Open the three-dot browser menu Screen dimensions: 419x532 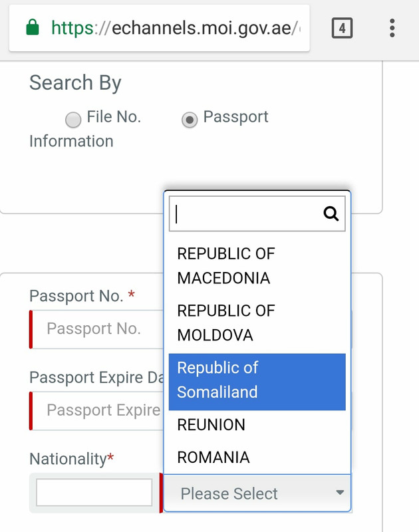pos(392,28)
